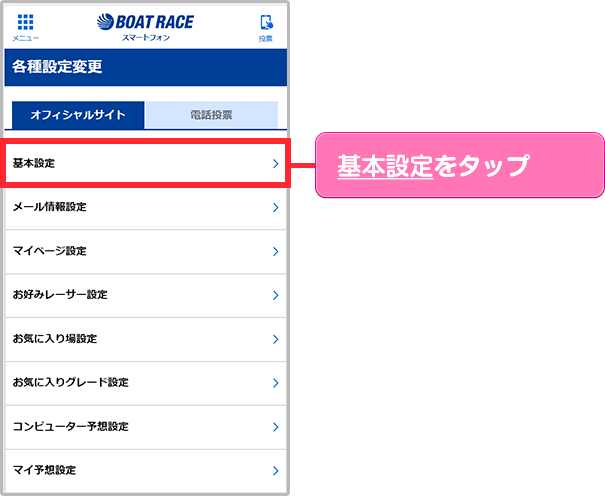605x496 pixels.
Task: Click the chevron beside コンピューター予想設定
Action: coord(275,427)
